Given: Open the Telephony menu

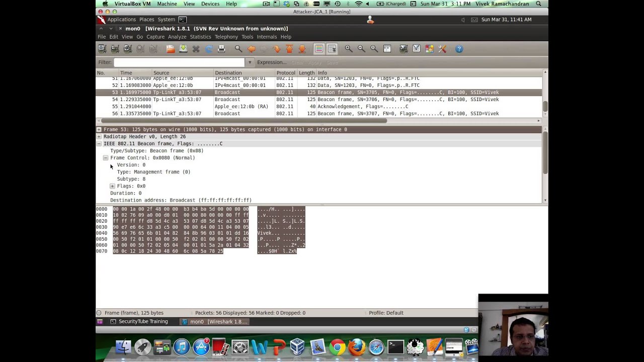Looking at the screenshot, I should pyautogui.click(x=226, y=37).
